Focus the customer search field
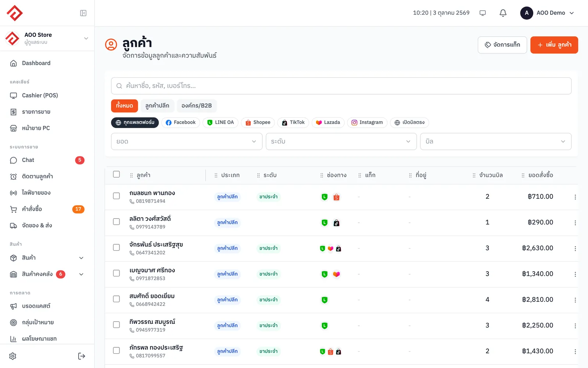 [x=341, y=86]
